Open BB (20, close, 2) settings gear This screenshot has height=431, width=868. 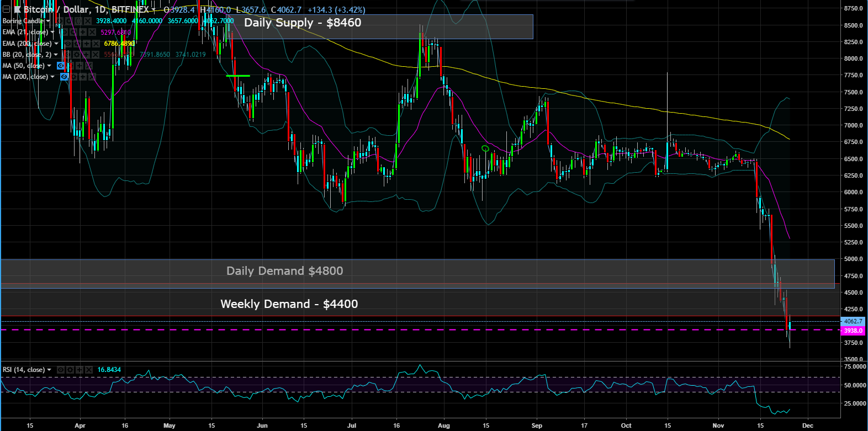coord(77,55)
